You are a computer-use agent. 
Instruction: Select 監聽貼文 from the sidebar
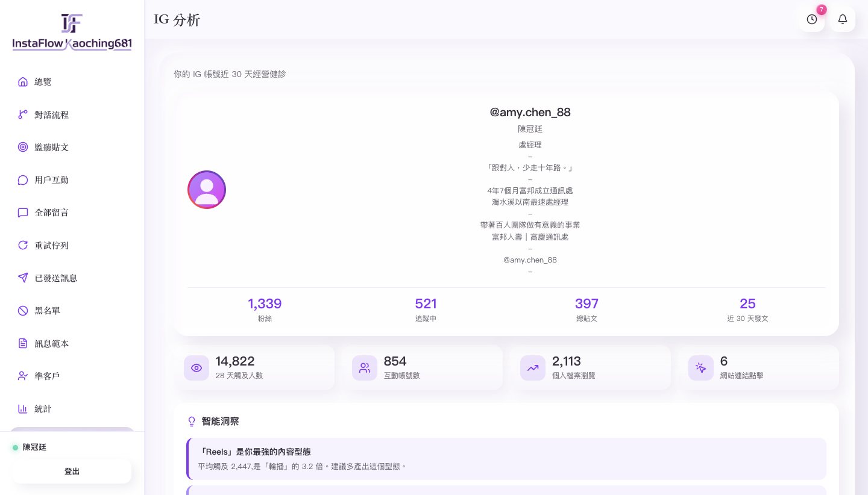pos(72,147)
